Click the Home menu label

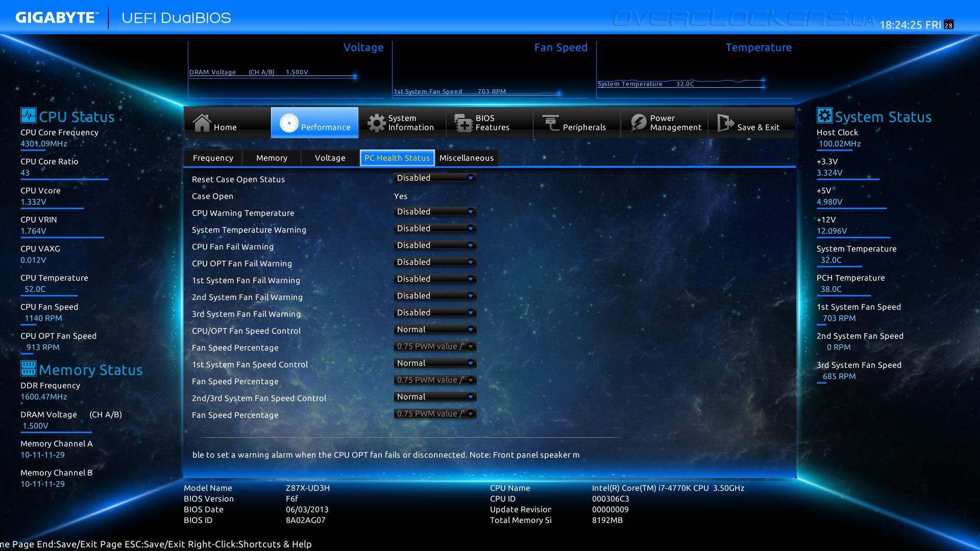225,128
